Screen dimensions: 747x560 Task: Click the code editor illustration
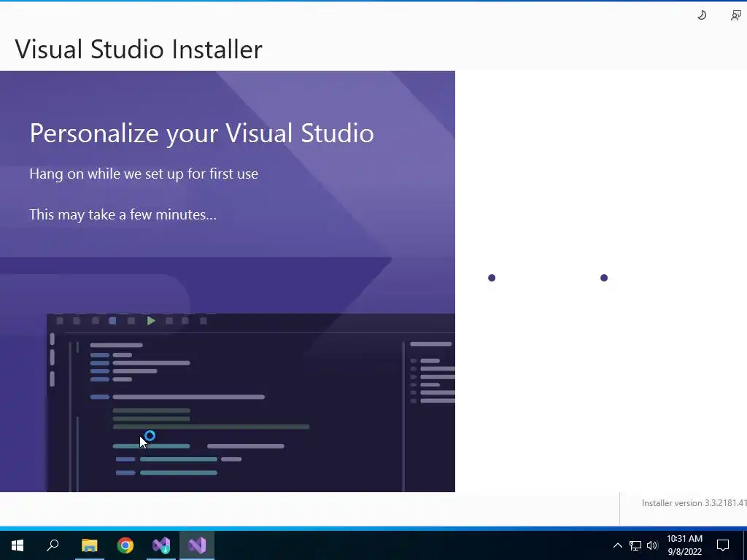pyautogui.click(x=251, y=402)
